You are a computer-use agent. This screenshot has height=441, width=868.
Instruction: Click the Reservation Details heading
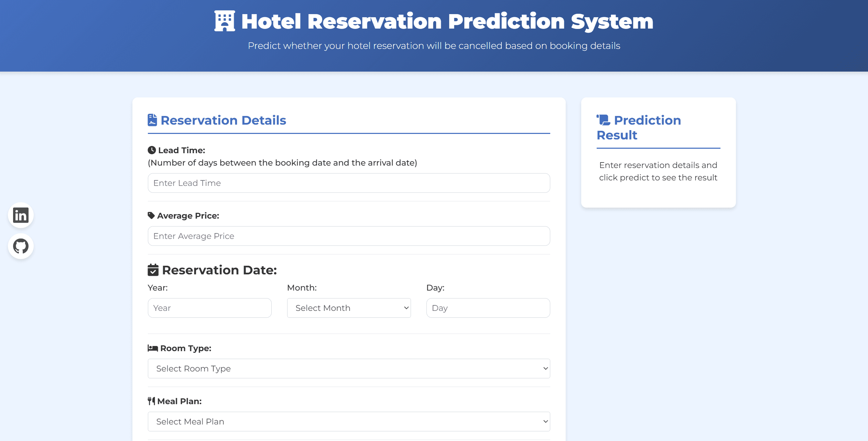[x=223, y=120]
